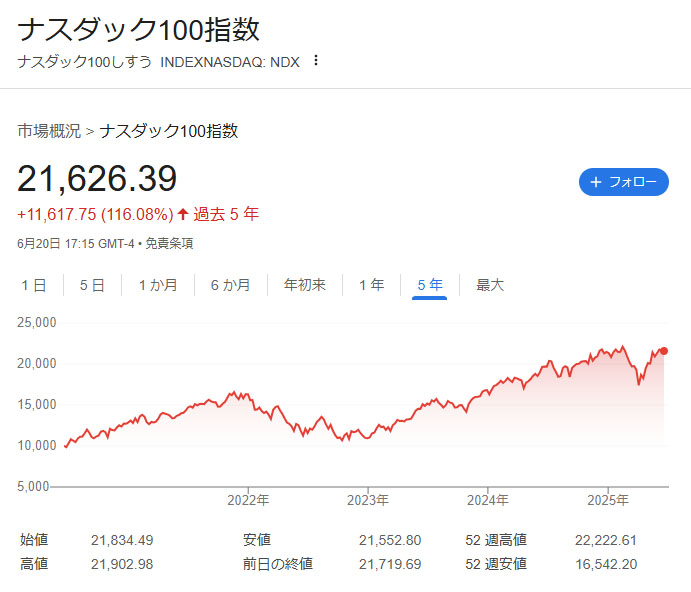
Task: Click the 21,626.39 index price
Action: [97, 179]
